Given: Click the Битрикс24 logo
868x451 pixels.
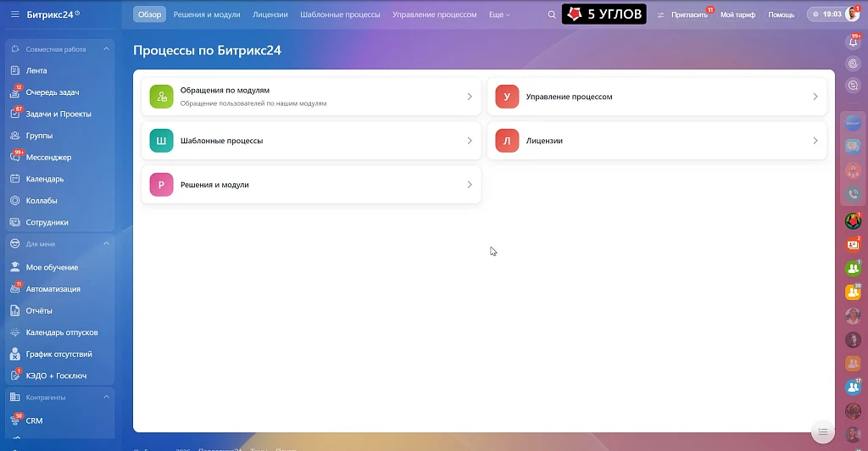Looking at the screenshot, I should click(x=53, y=14).
